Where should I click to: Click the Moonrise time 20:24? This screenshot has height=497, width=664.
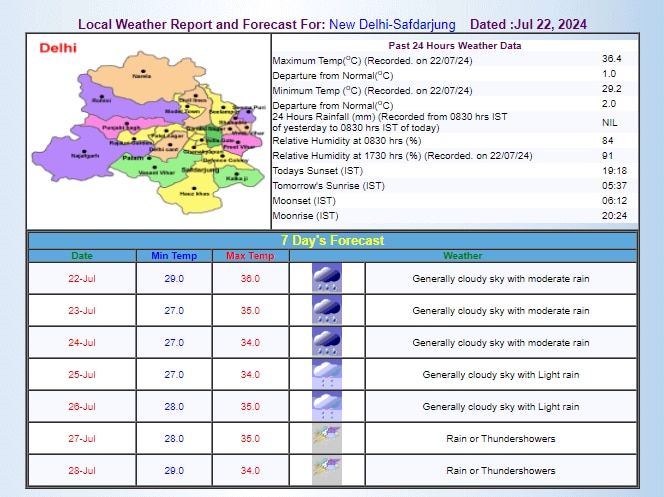tap(614, 215)
